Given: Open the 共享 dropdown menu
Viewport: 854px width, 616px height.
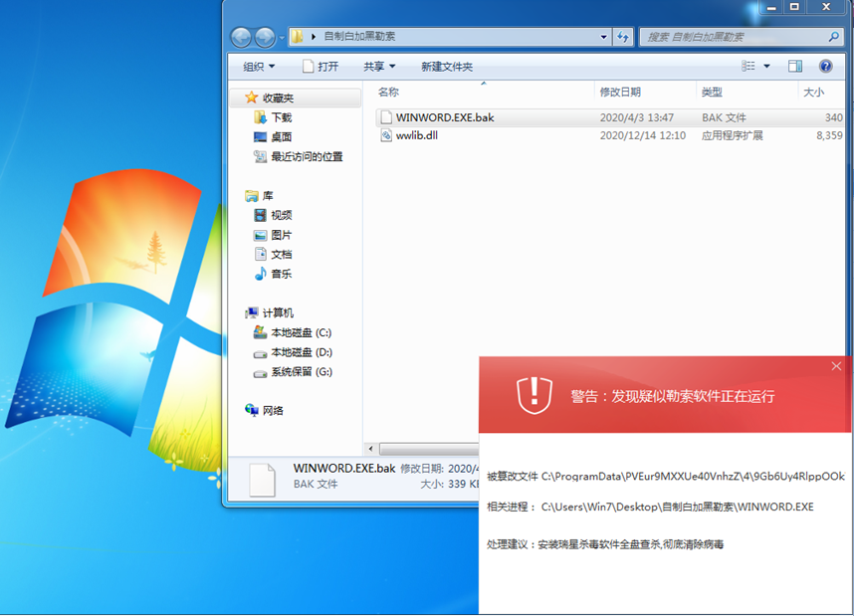Looking at the screenshot, I should (x=379, y=67).
